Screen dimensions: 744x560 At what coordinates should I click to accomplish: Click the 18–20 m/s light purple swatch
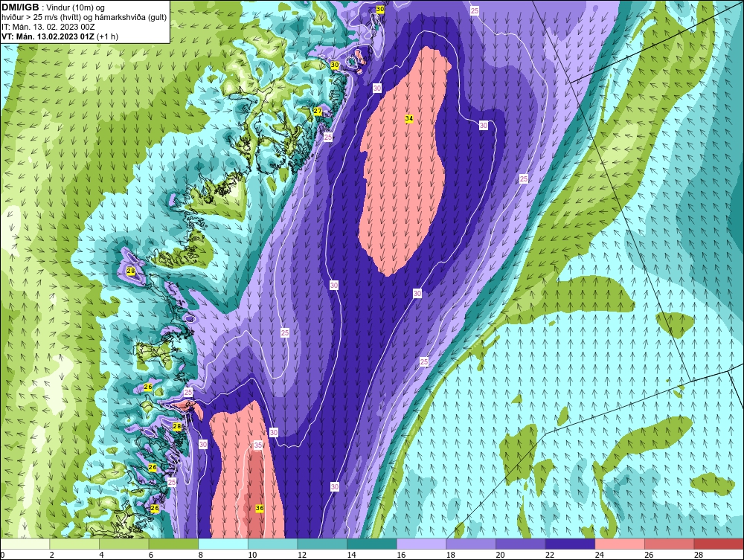pos(471,544)
